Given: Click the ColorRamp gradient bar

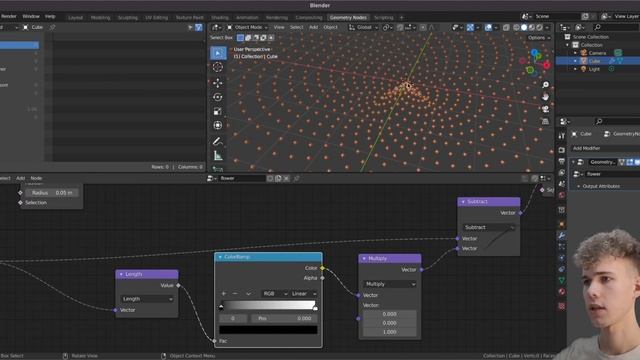Looking at the screenshot, I should coord(268,306).
